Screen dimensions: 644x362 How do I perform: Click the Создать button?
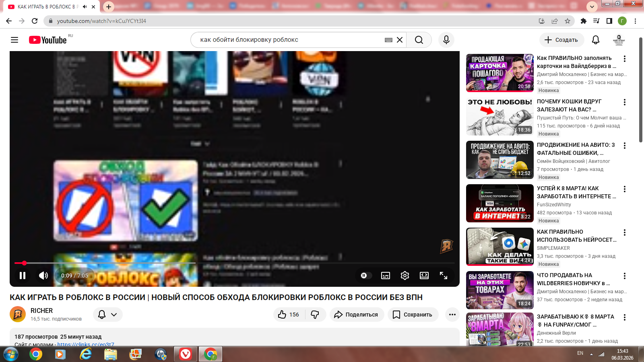(561, 40)
